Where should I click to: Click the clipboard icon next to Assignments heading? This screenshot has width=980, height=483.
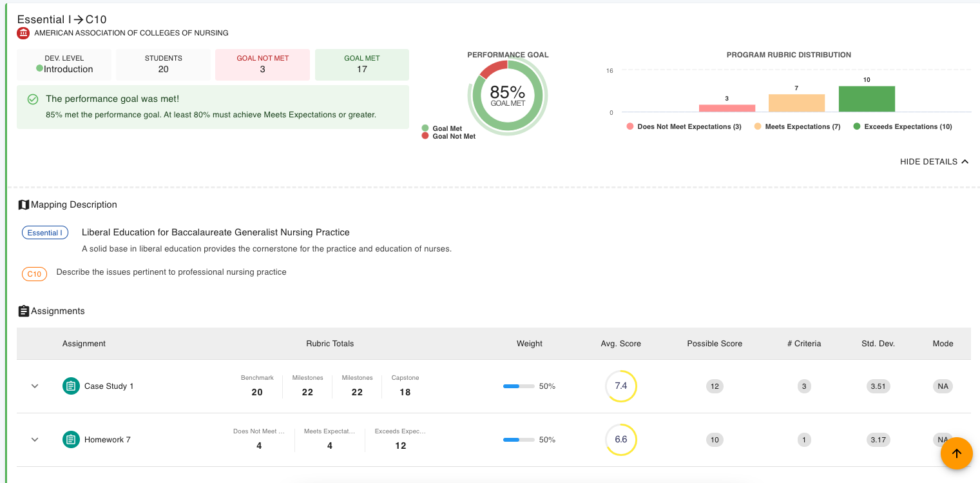(x=24, y=311)
